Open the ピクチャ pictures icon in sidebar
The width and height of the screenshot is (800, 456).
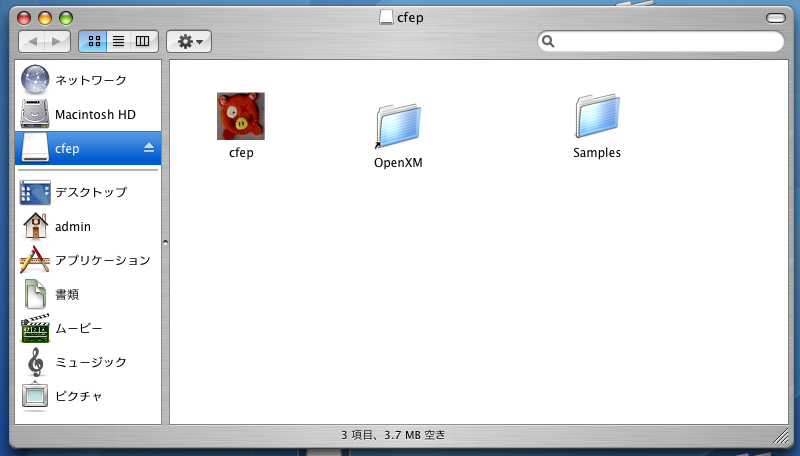pos(35,396)
